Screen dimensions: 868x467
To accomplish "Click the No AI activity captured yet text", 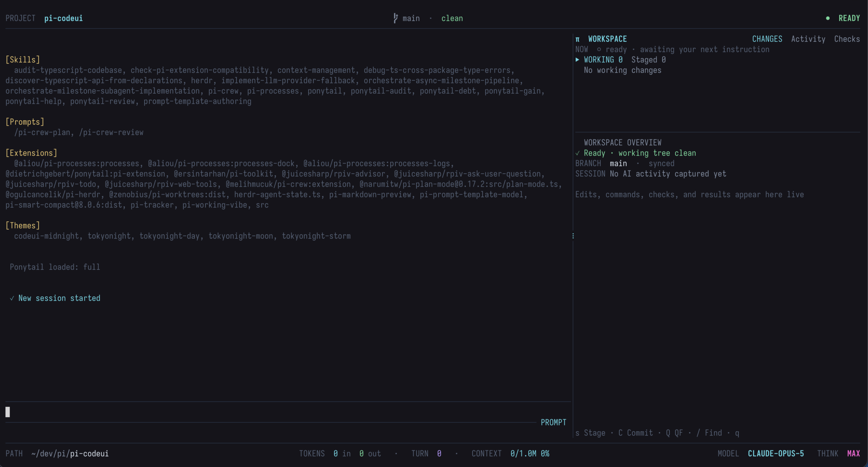I will [667, 174].
